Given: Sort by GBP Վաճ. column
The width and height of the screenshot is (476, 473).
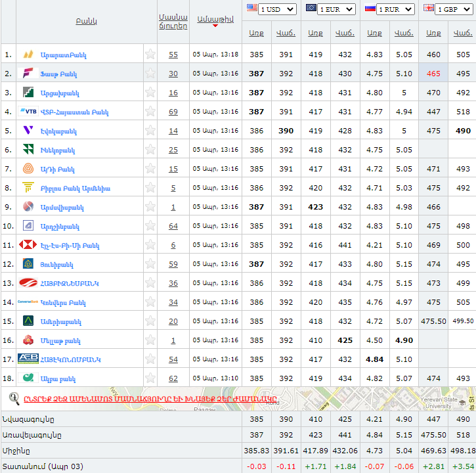Looking at the screenshot, I should tap(463, 33).
